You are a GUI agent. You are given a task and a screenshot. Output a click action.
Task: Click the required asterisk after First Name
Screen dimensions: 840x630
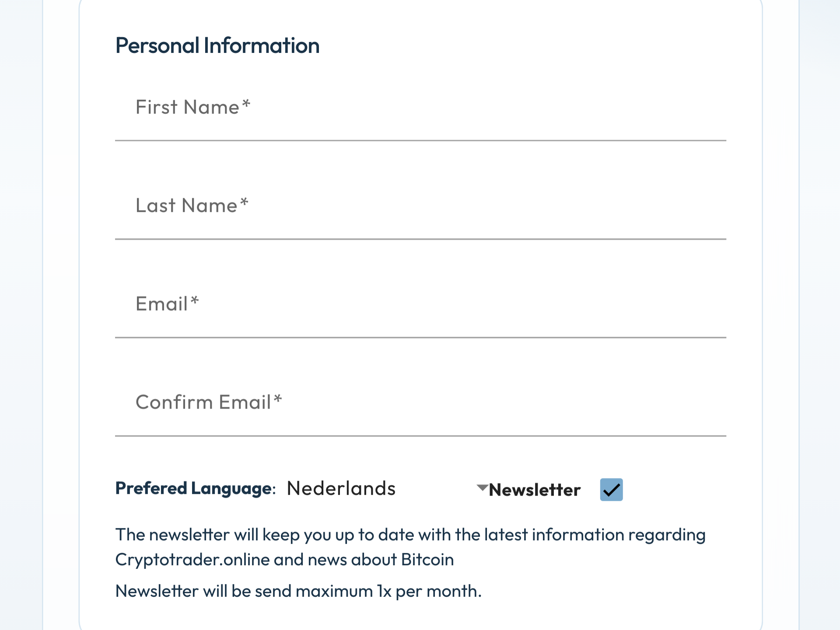(x=246, y=104)
